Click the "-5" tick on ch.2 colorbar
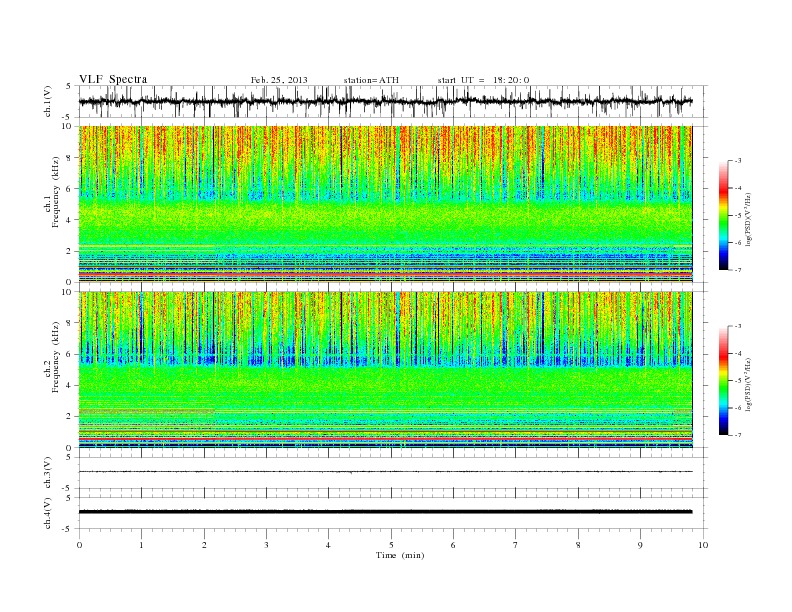Screen dimensions: 792x612 point(738,381)
